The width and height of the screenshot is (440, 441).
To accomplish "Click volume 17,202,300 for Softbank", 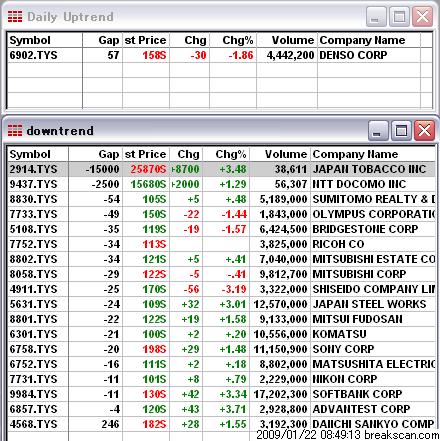I will 280,394.
